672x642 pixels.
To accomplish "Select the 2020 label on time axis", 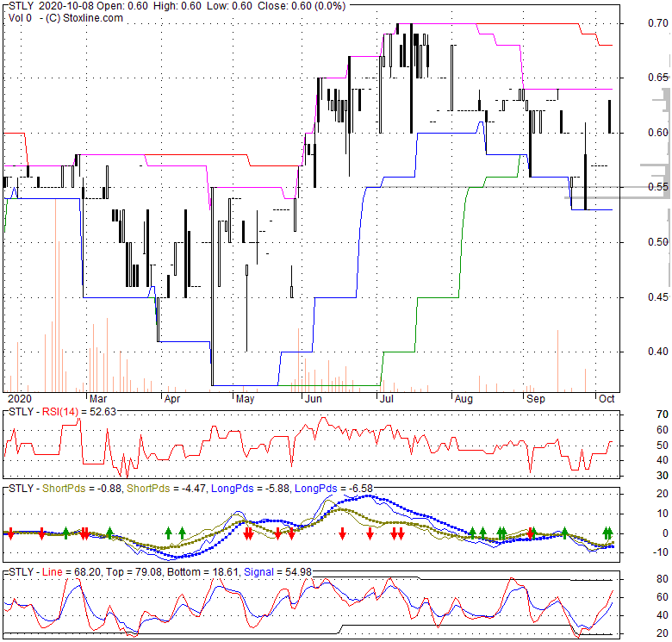I will [x=20, y=399].
